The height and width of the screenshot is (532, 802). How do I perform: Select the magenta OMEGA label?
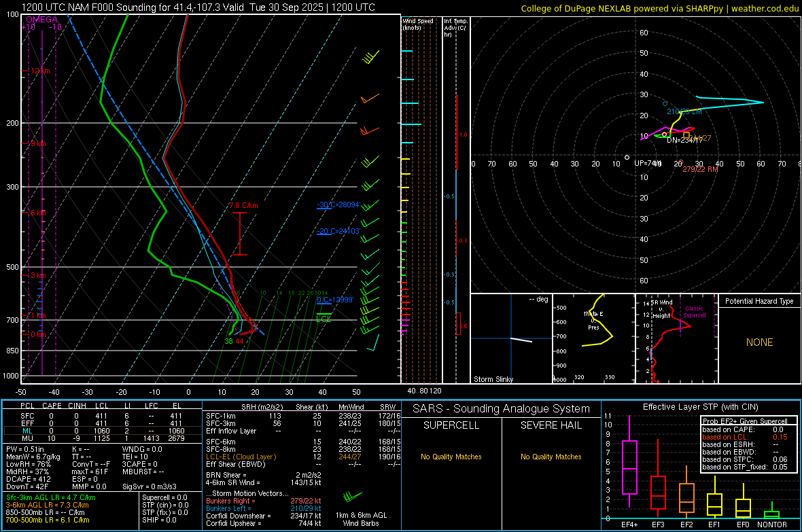(x=41, y=20)
